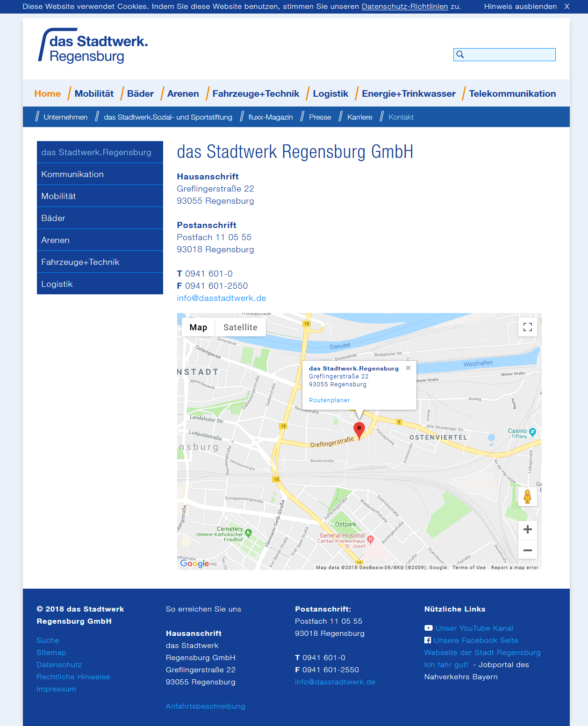
Task: Select Logistik in the sidebar
Action: [x=100, y=284]
